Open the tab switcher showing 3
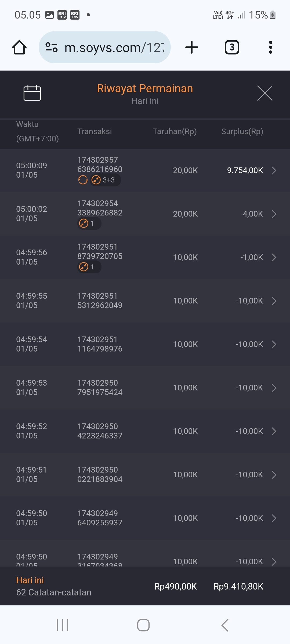 232,47
